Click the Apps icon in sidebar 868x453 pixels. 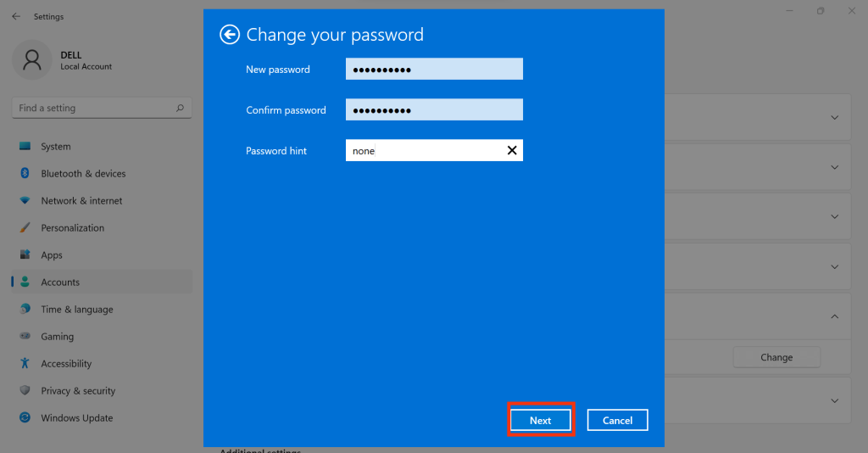pos(25,254)
